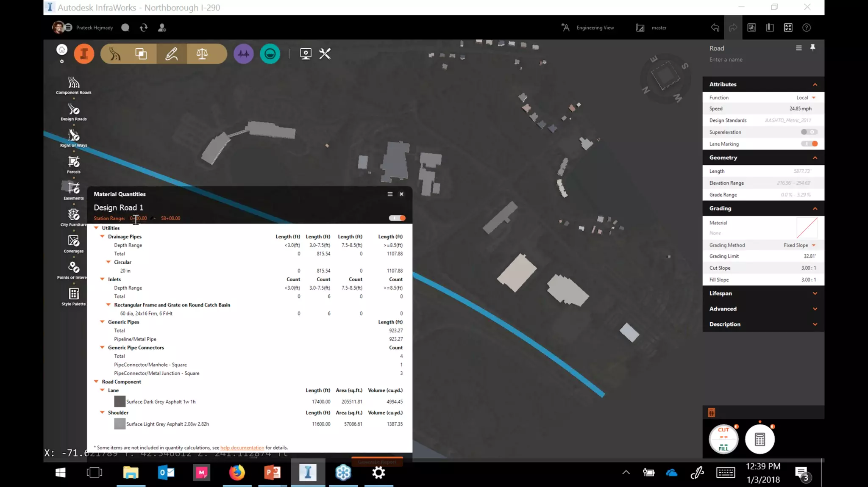Click the Cut/Fill round button
Screen dimensions: 868x487
click(723, 439)
